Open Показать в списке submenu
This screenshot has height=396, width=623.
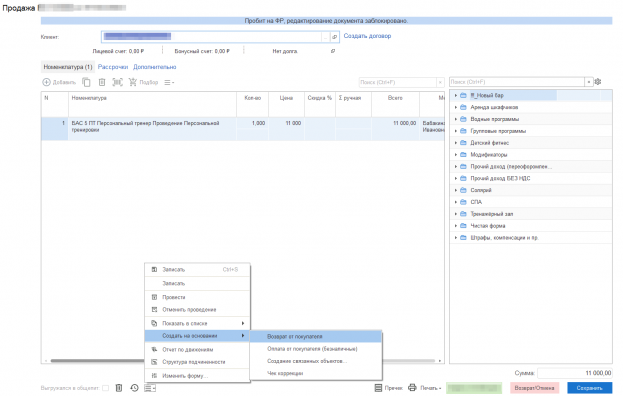197,323
